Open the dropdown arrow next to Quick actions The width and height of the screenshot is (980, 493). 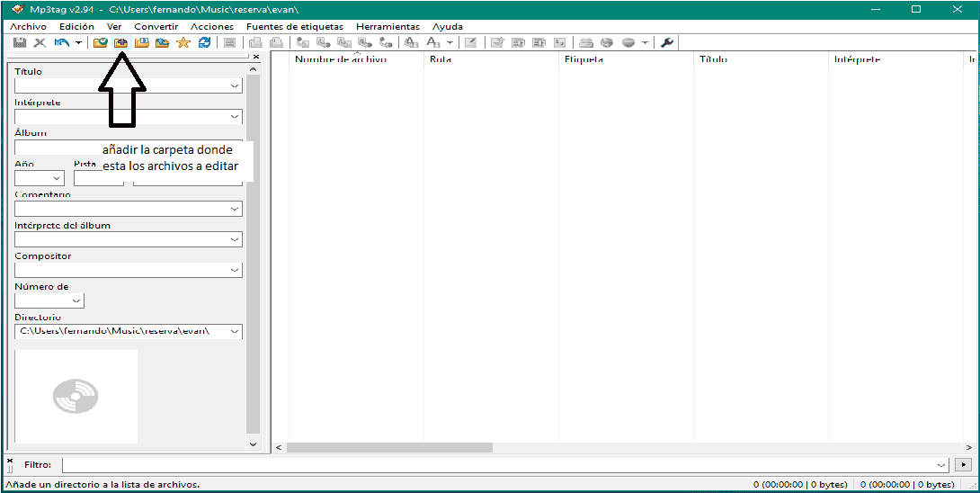pyautogui.click(x=450, y=43)
